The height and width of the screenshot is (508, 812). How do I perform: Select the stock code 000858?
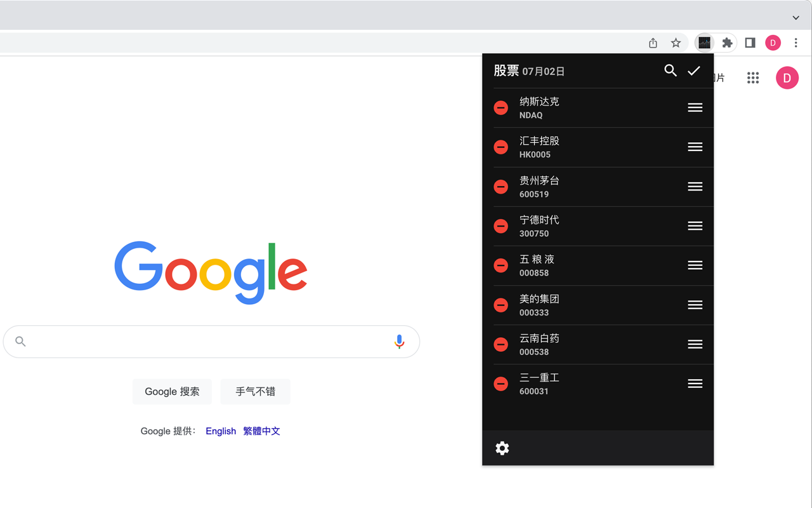pos(534,273)
